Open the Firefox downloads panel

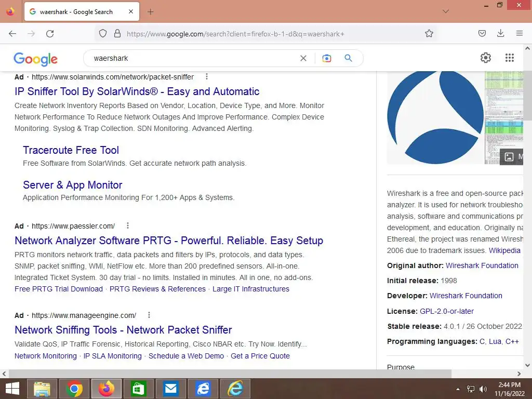coord(500,33)
